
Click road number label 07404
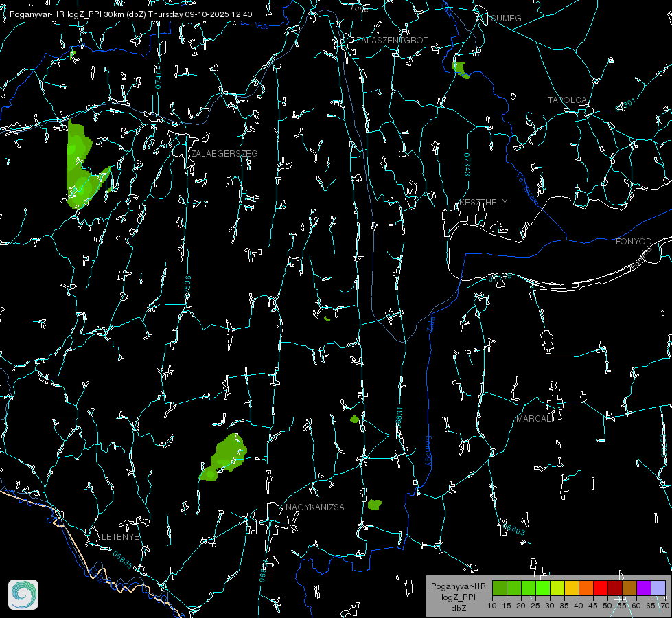point(159,77)
